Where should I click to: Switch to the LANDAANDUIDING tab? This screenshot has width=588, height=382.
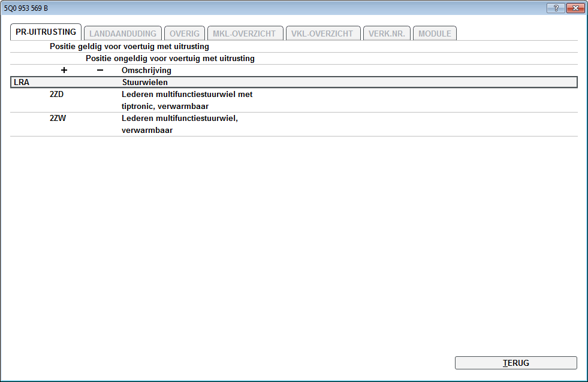coord(122,34)
